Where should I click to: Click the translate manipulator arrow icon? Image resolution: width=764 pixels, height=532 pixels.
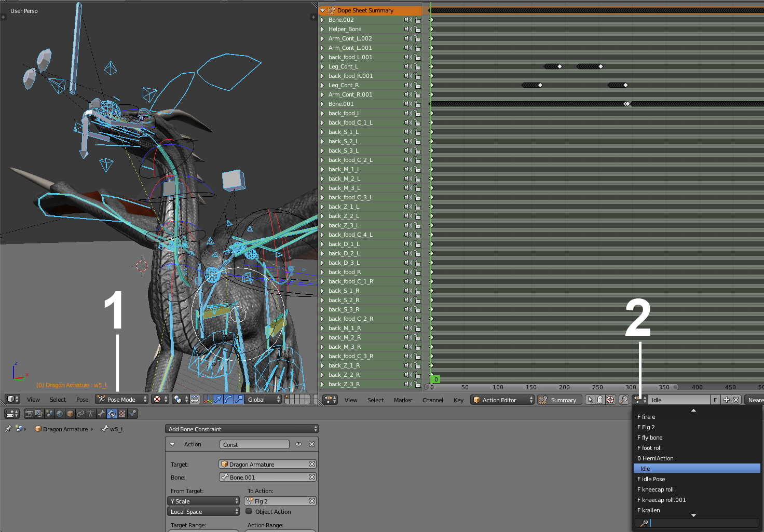[218, 399]
